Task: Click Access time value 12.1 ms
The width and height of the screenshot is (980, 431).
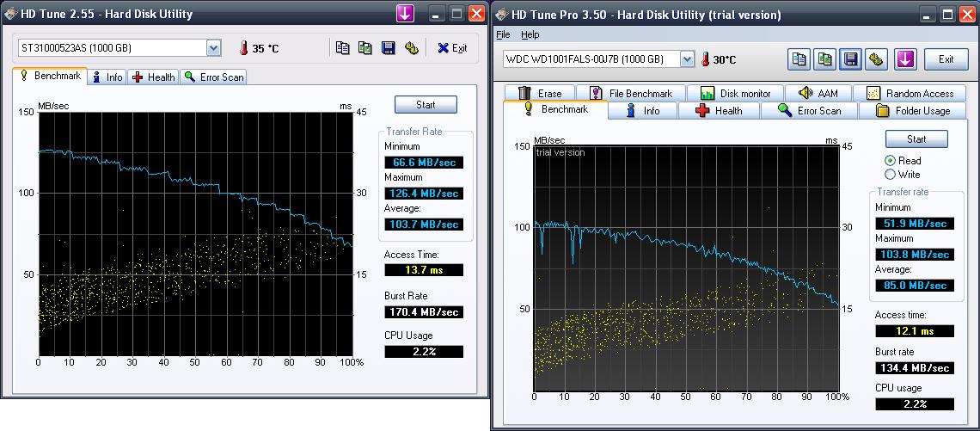Action: 915,331
